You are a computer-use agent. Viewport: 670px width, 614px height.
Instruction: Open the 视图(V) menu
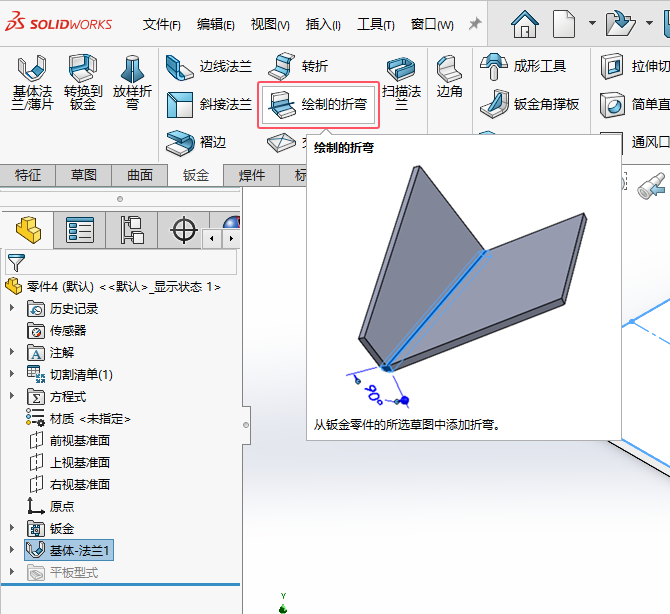tap(270, 24)
